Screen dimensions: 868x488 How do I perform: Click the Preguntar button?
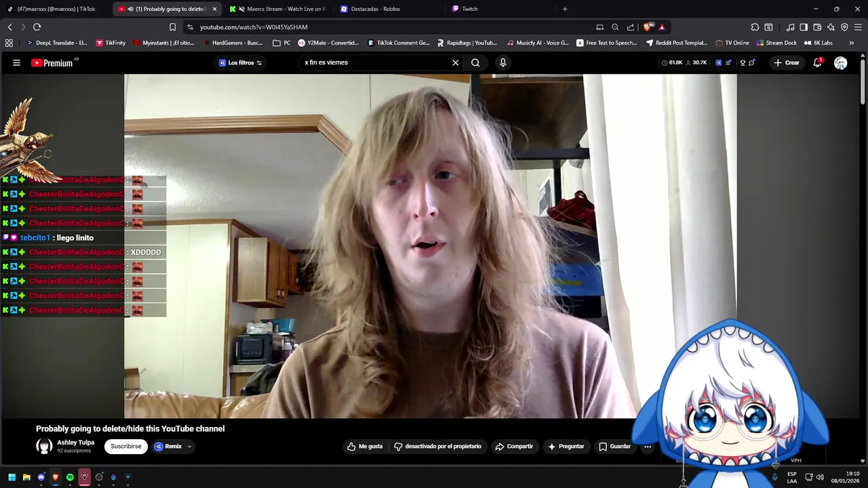pyautogui.click(x=566, y=447)
